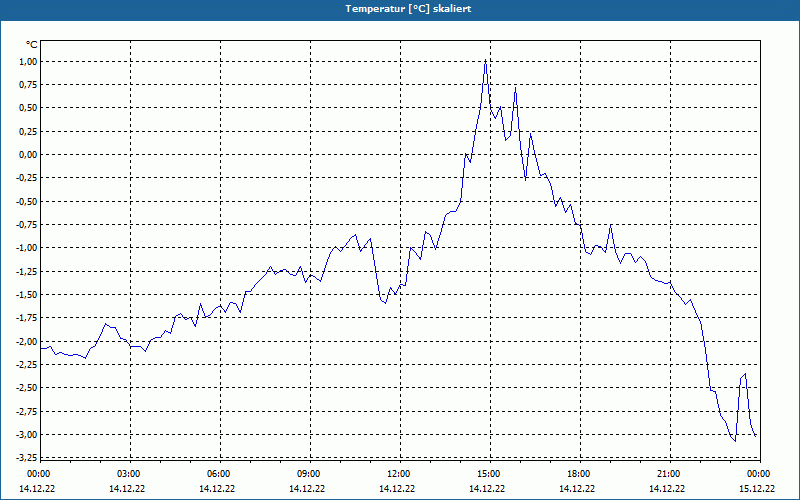Select the -0,75 y-axis label

[x=28, y=224]
